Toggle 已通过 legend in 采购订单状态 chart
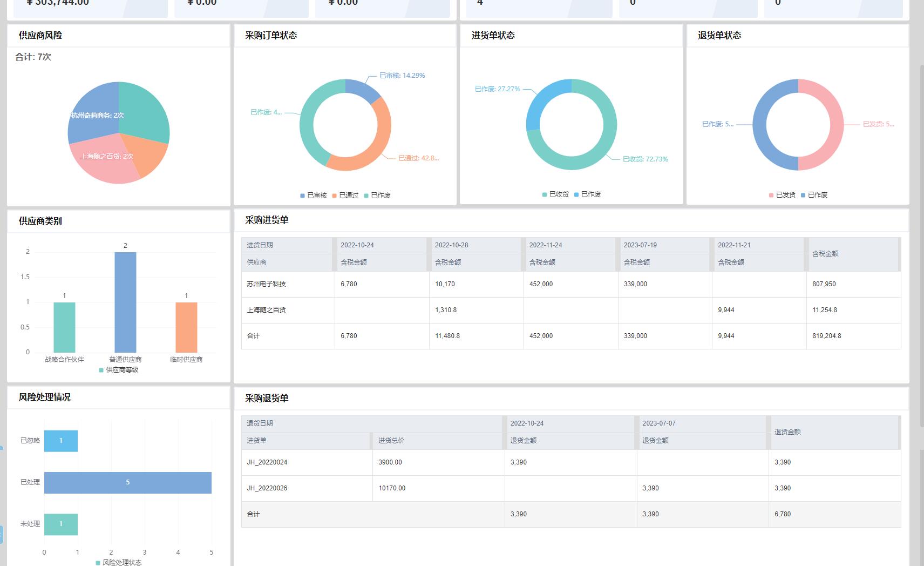This screenshot has width=924, height=566. pos(345,196)
